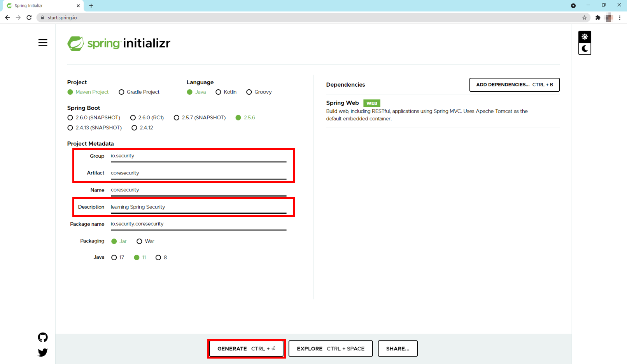Open the browser profile avatar
The height and width of the screenshot is (364, 627).
click(609, 17)
